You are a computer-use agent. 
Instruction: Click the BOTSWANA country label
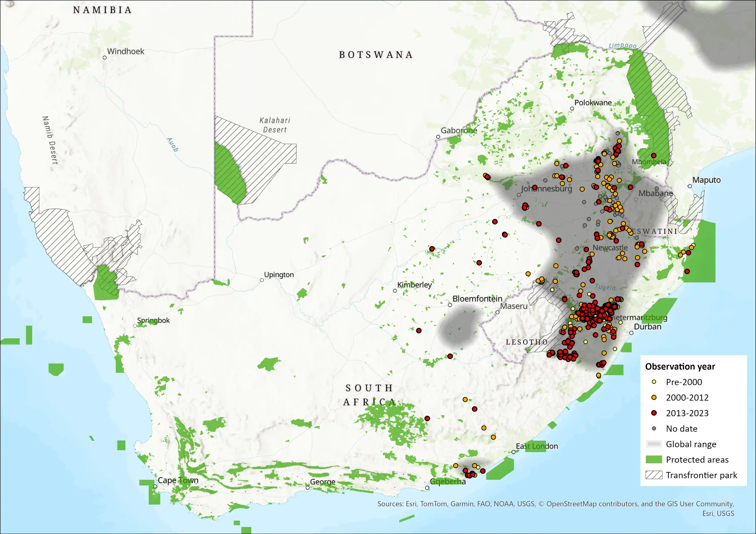(376, 55)
